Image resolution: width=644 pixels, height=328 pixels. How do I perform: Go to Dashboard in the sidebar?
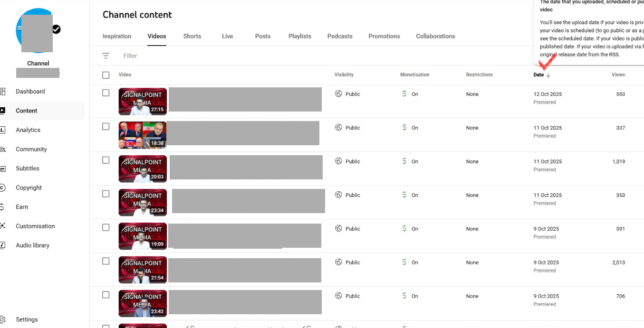30,92
